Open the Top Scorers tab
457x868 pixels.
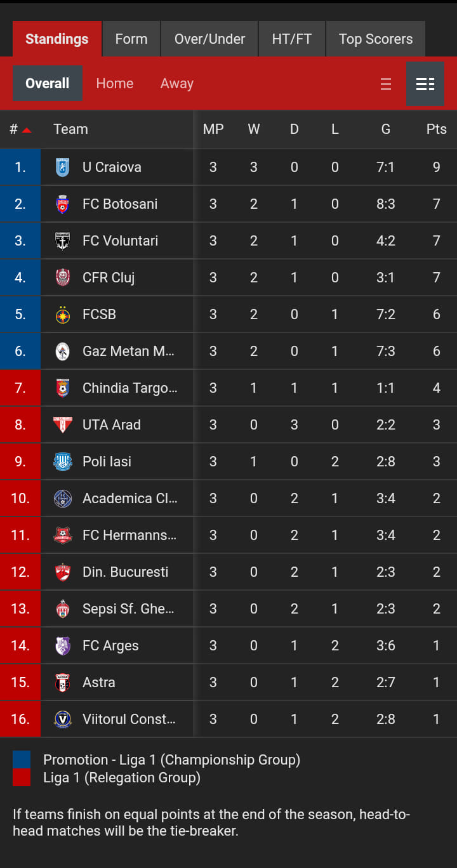click(x=376, y=39)
